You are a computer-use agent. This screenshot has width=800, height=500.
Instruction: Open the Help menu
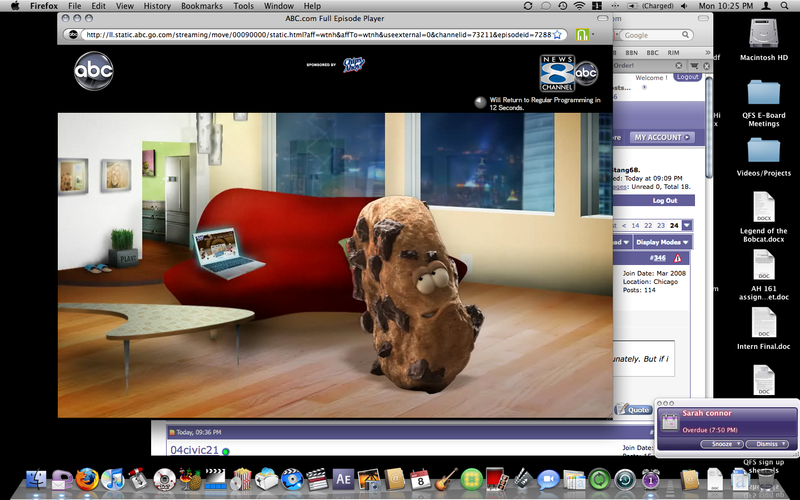coord(312,6)
